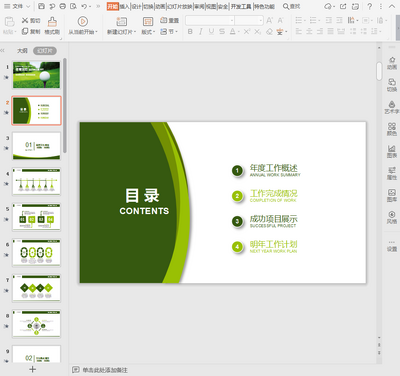Click the Save icon in quick access toolbar

pos(41,6)
